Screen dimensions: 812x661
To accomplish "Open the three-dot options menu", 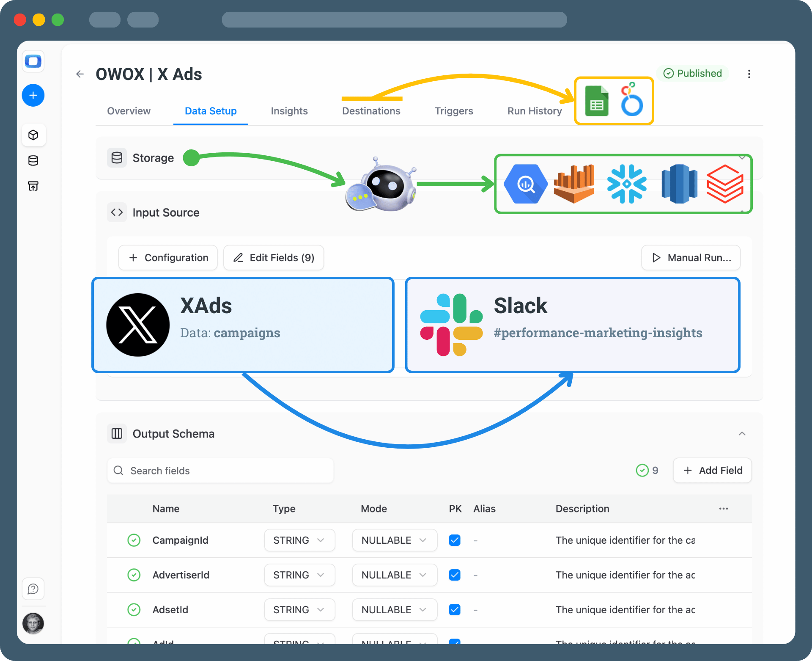I will [x=749, y=74].
